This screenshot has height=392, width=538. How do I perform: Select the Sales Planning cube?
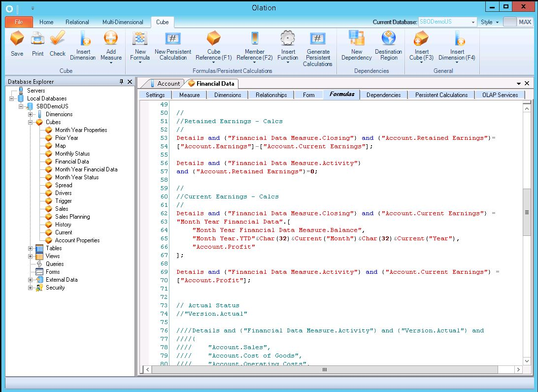click(72, 217)
